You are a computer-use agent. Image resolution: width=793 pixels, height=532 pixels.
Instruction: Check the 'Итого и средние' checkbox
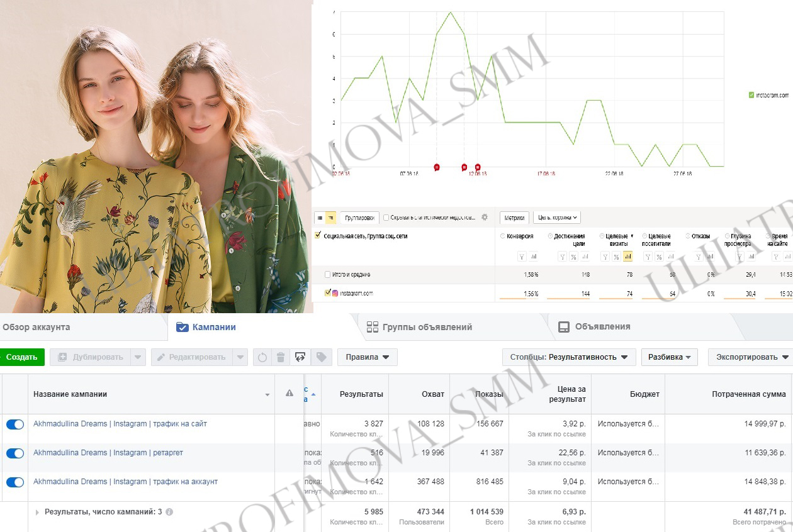pyautogui.click(x=327, y=275)
